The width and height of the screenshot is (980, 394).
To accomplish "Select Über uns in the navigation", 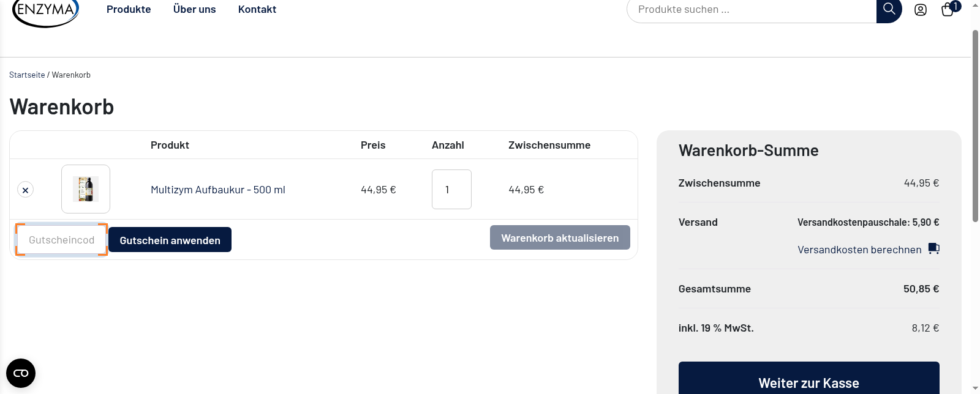I will 194,9.
